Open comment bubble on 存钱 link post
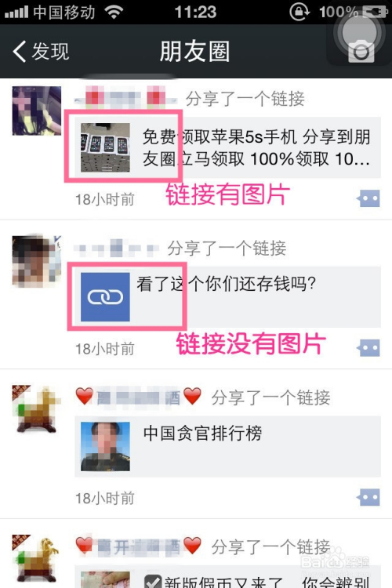This screenshot has width=392, height=588. pos(368,348)
